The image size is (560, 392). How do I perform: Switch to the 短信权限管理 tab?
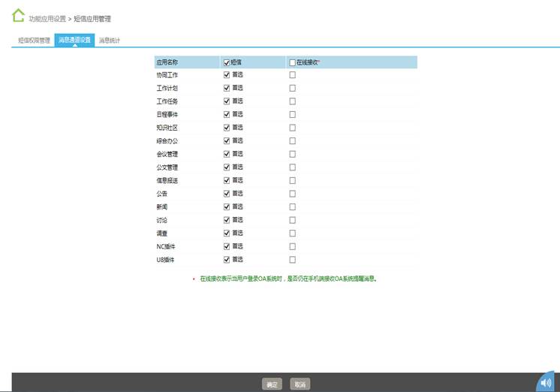(x=34, y=41)
